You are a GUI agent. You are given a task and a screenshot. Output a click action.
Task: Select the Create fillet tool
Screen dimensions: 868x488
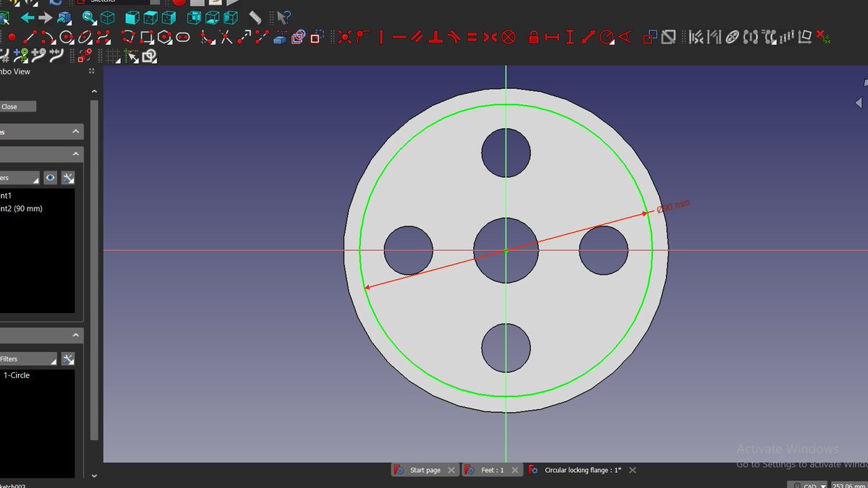coord(208,38)
